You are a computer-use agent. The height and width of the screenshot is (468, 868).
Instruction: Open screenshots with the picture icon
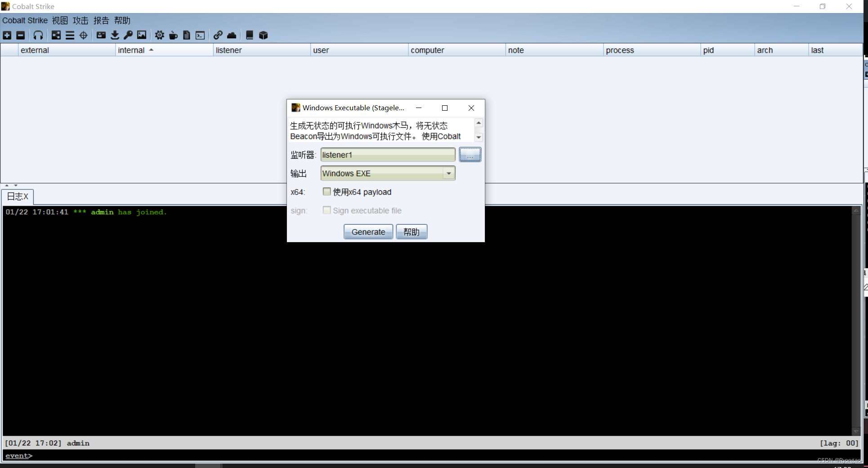point(142,35)
